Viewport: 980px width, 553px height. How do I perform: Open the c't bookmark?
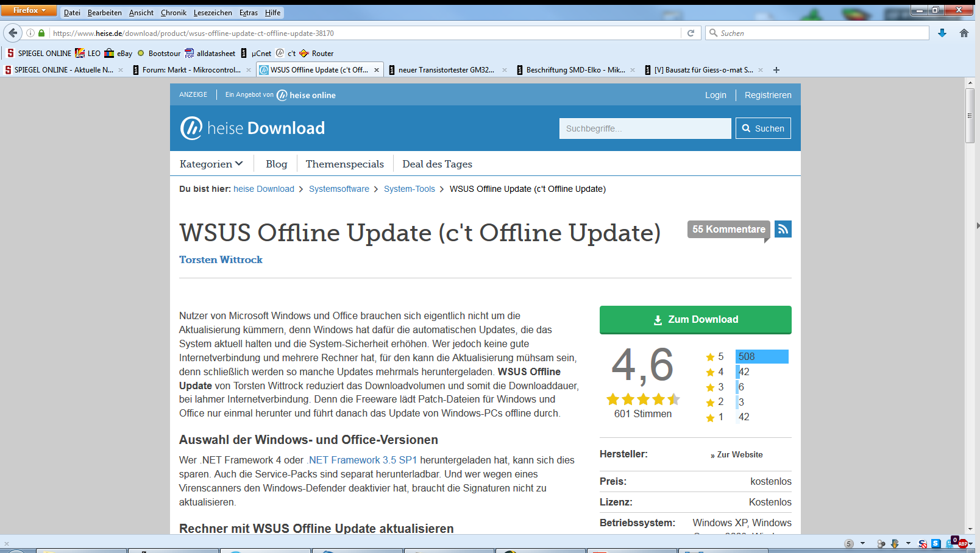(x=286, y=53)
